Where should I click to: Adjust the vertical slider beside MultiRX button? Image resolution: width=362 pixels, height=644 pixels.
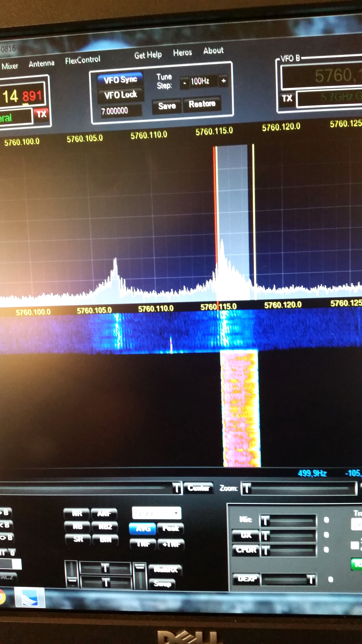140,576
